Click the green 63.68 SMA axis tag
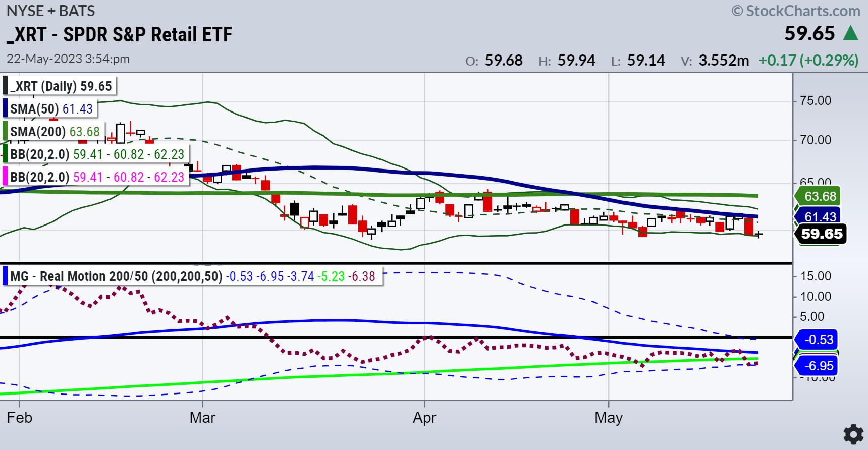868x450 pixels. coord(820,196)
